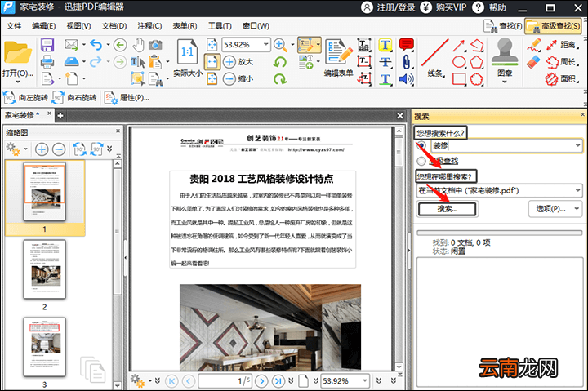Click 购买VIP
588x391 pixels.
[x=443, y=7]
